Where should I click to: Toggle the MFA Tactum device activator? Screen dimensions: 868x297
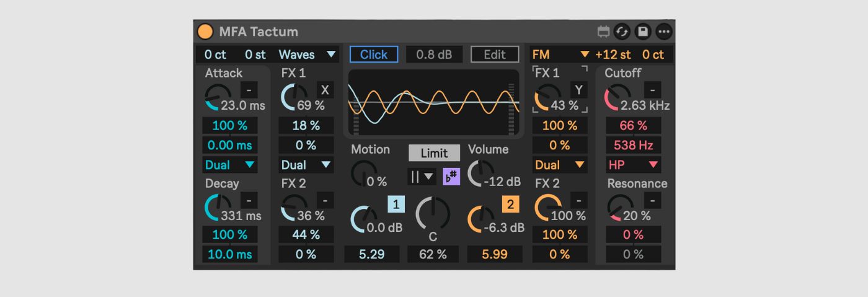pos(205,32)
